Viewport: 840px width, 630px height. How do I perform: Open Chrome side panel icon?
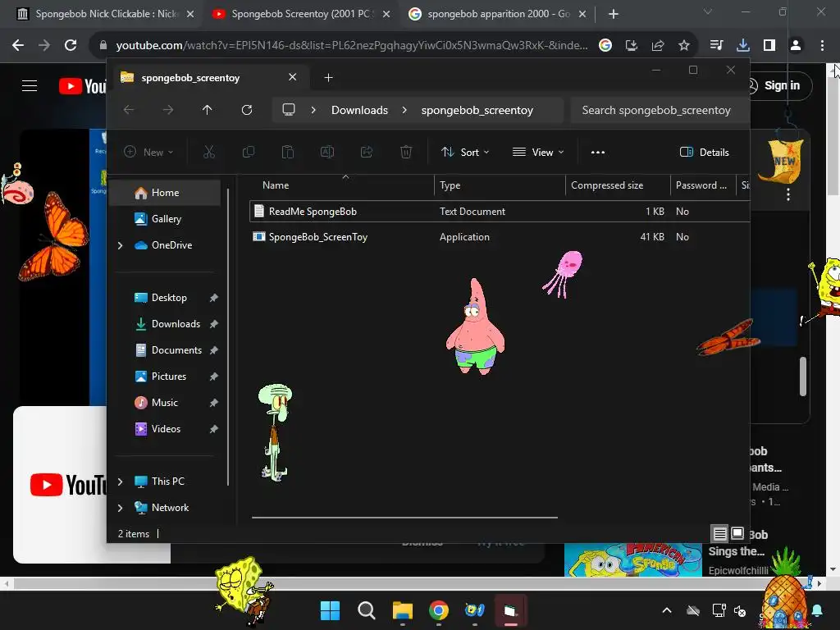[x=769, y=46]
